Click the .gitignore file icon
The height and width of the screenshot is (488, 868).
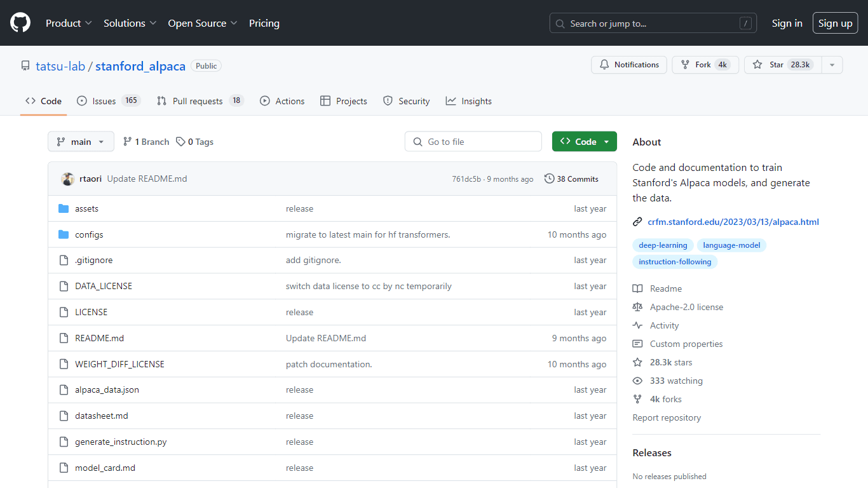(x=64, y=261)
